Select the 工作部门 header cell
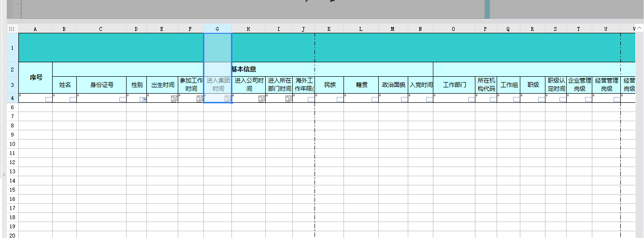Viewport: 644px width, 238px height. click(454, 84)
